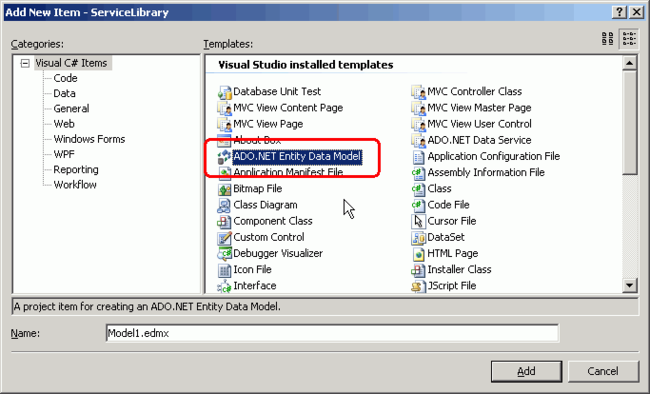Click the JScript File template icon

coord(418,286)
